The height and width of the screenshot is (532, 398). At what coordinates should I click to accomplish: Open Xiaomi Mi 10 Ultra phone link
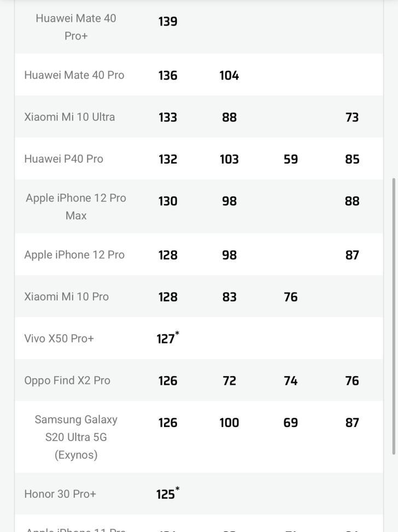click(x=69, y=117)
